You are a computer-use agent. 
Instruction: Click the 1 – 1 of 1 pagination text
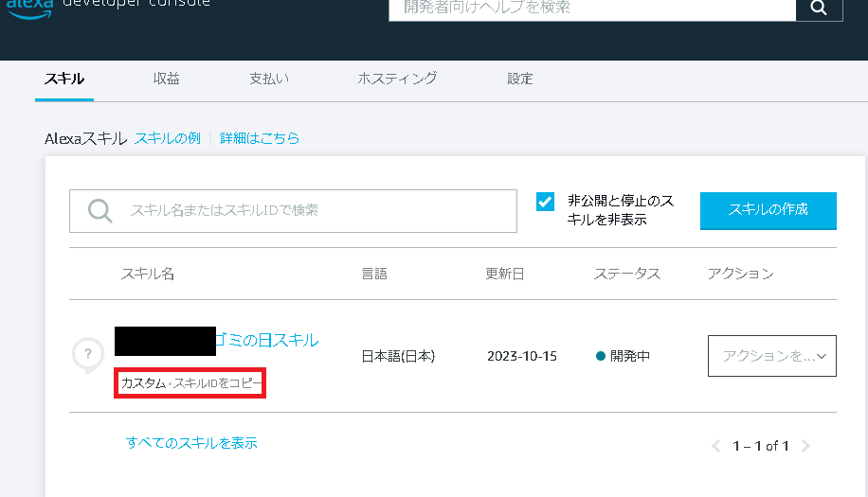(761, 446)
